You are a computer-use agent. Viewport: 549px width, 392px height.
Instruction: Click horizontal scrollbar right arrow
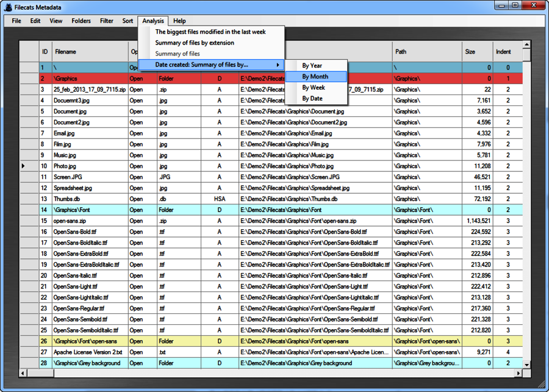518,372
